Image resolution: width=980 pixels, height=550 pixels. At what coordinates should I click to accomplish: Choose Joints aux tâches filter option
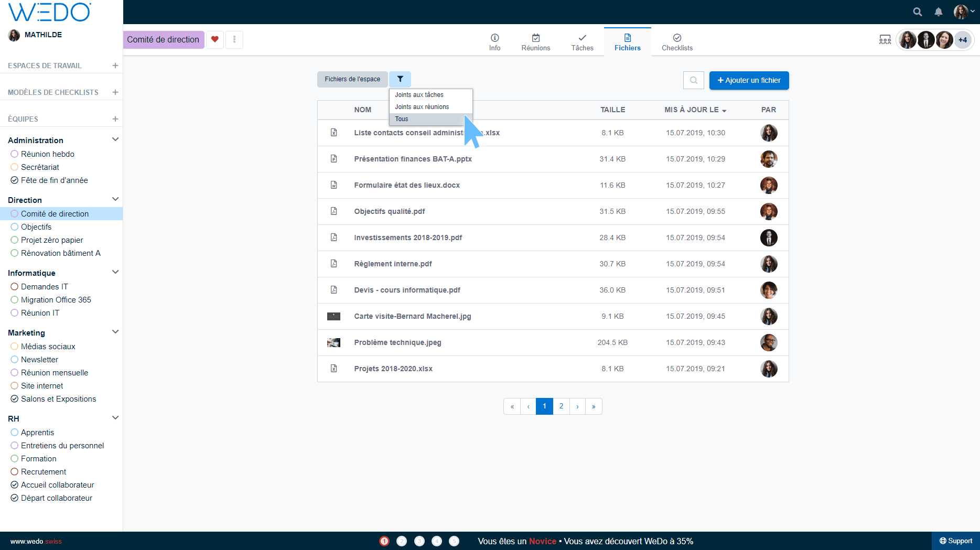tap(419, 95)
